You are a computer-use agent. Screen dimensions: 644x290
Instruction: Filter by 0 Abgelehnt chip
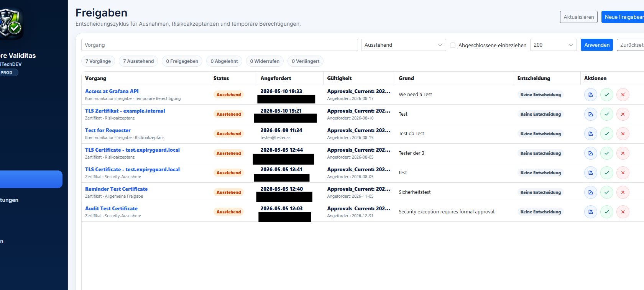tap(224, 61)
